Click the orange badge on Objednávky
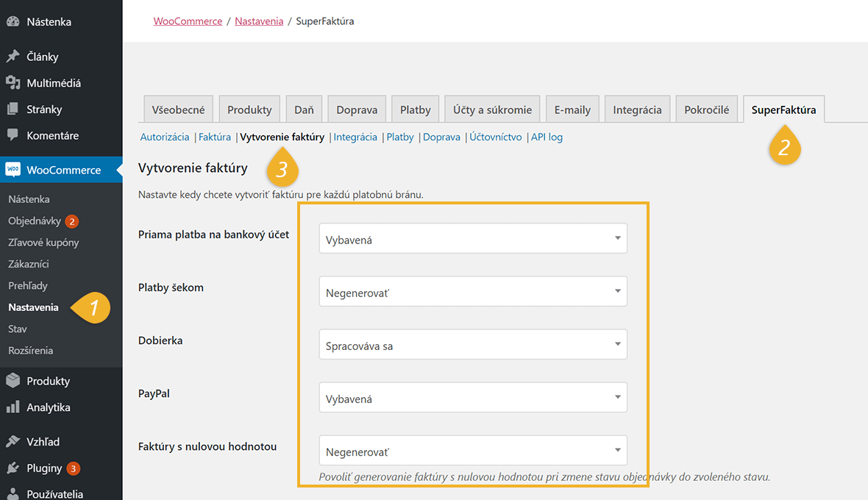The width and height of the screenshot is (868, 500). pos(71,221)
